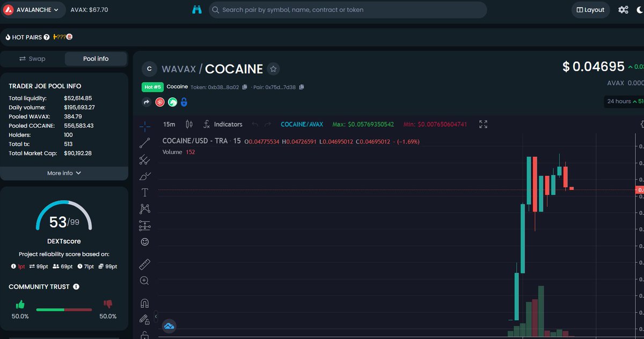Open the COMMUNITY TRUST info icon
Viewport: 644px width, 339px height.
pyautogui.click(x=76, y=287)
